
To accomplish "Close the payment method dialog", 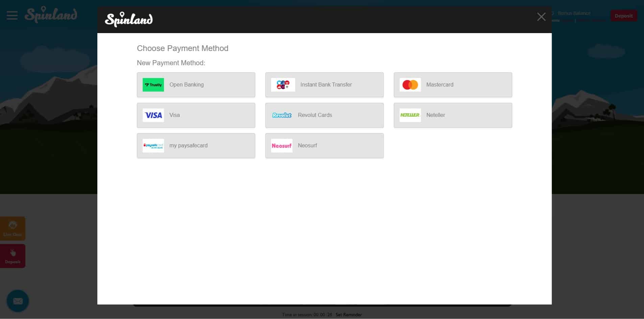I will pos(541,17).
